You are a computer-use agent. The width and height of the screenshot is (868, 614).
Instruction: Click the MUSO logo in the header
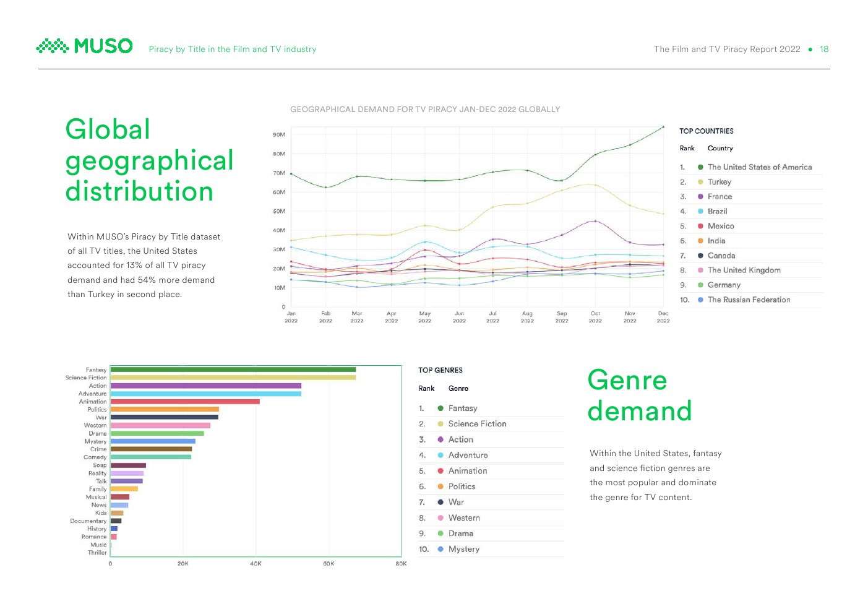click(85, 46)
